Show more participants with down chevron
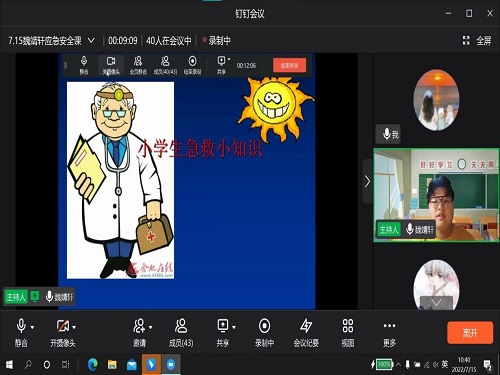Viewport: 500px width, 375px height. pos(436,303)
